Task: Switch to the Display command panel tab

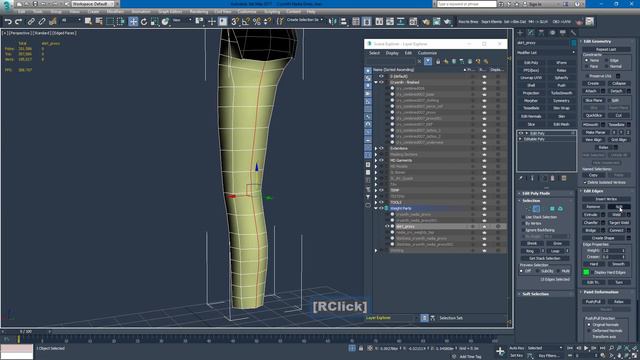Action: coord(563,33)
